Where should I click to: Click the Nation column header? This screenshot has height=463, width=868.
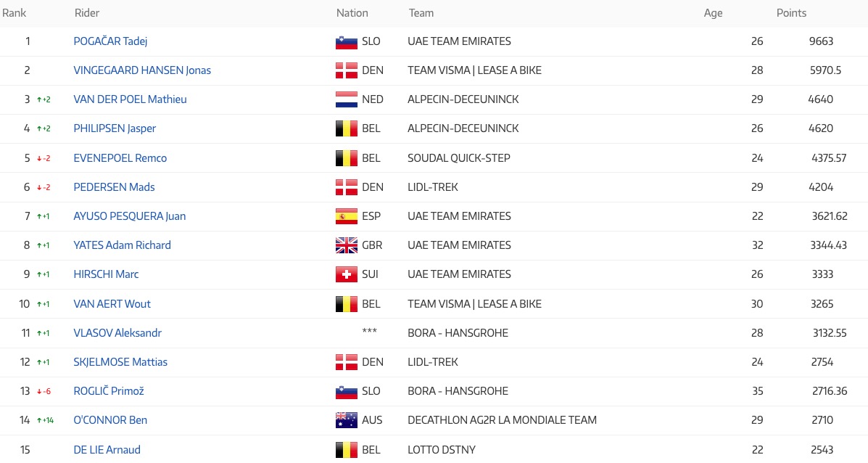coord(352,13)
